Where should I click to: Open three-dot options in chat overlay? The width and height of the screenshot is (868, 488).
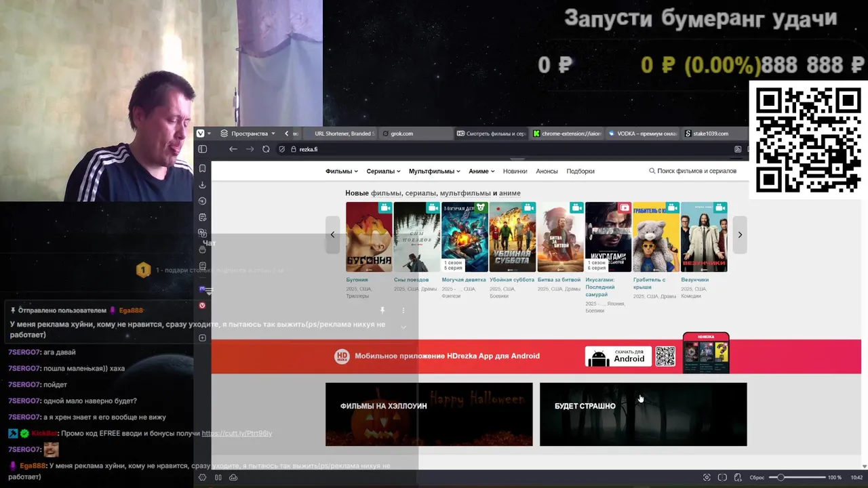pos(403,310)
